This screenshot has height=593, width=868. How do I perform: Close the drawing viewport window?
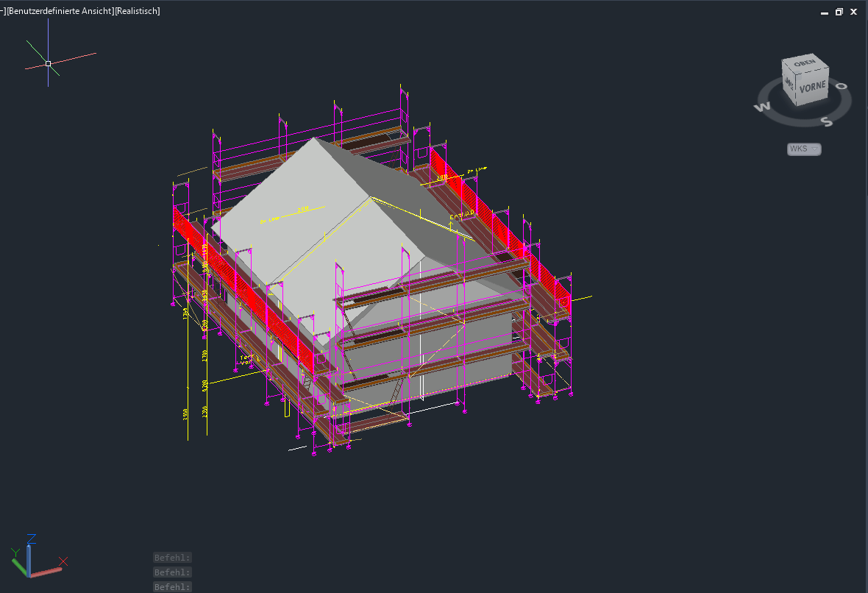[x=854, y=12]
